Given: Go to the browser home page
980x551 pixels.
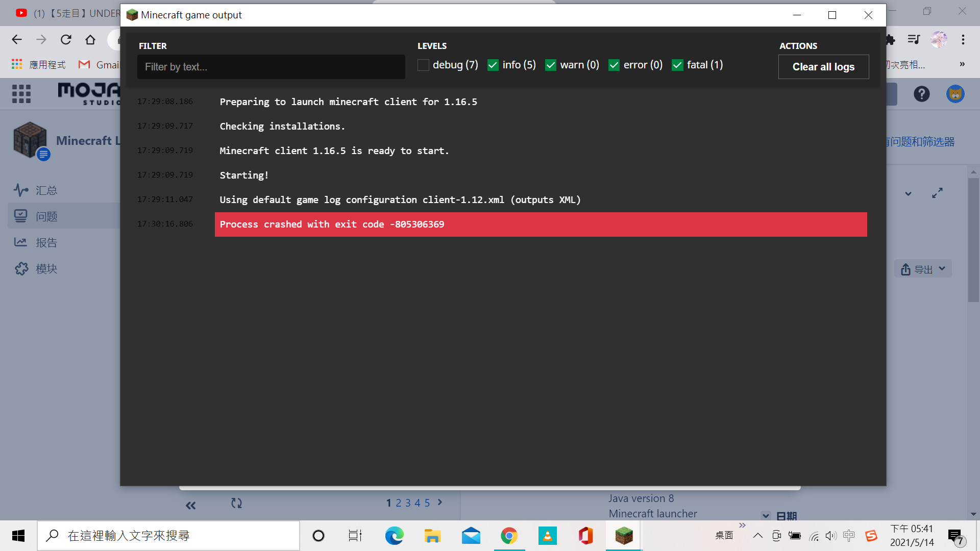Looking at the screenshot, I should [x=90, y=40].
